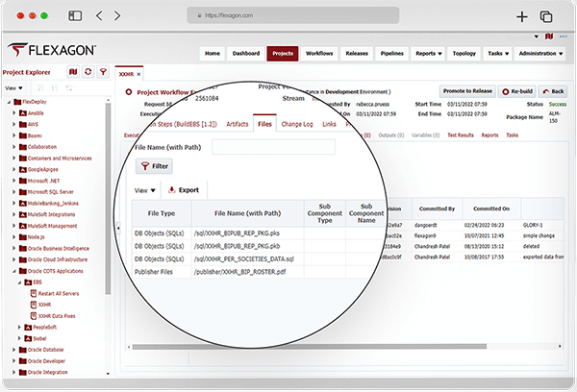577x392 pixels.
Task: Expand the AWS folder
Action: (x=14, y=124)
